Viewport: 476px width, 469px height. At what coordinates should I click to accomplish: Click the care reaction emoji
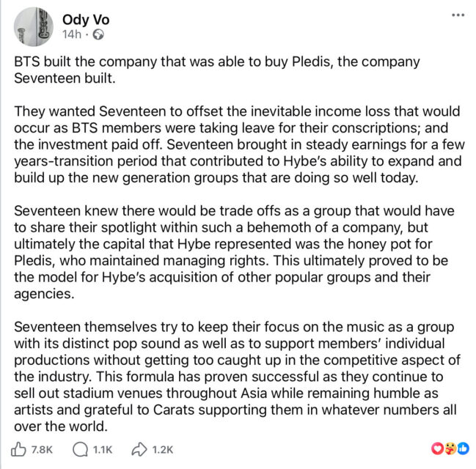tap(448, 448)
